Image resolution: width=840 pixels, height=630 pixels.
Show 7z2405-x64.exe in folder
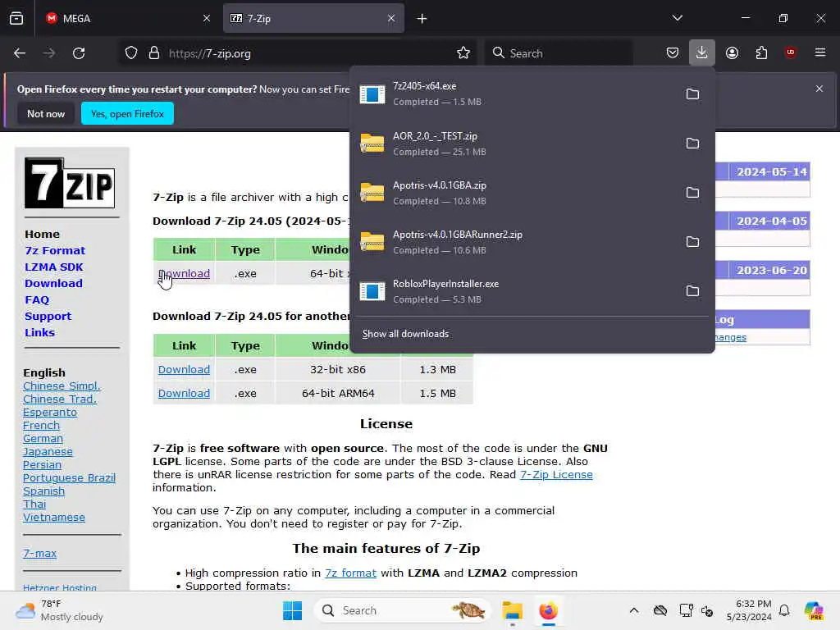[x=692, y=94]
